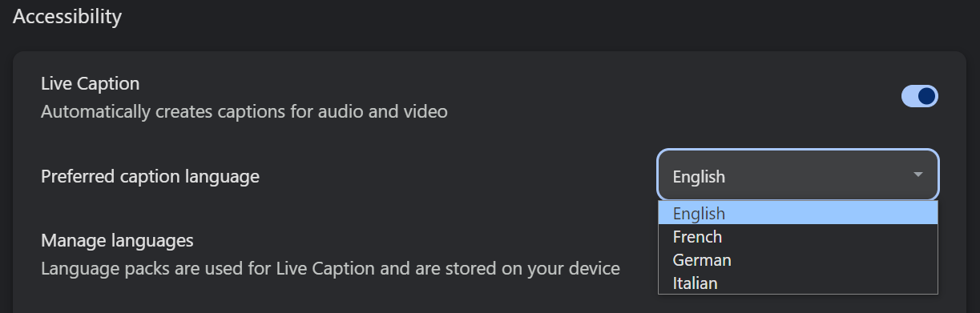The image size is (980, 313).
Task: Click the round knob of Live Caption toggle
Action: pos(927,97)
